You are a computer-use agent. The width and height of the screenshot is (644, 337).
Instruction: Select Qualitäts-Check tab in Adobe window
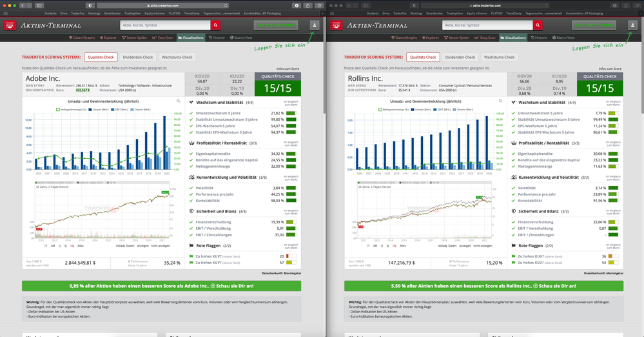101,57
